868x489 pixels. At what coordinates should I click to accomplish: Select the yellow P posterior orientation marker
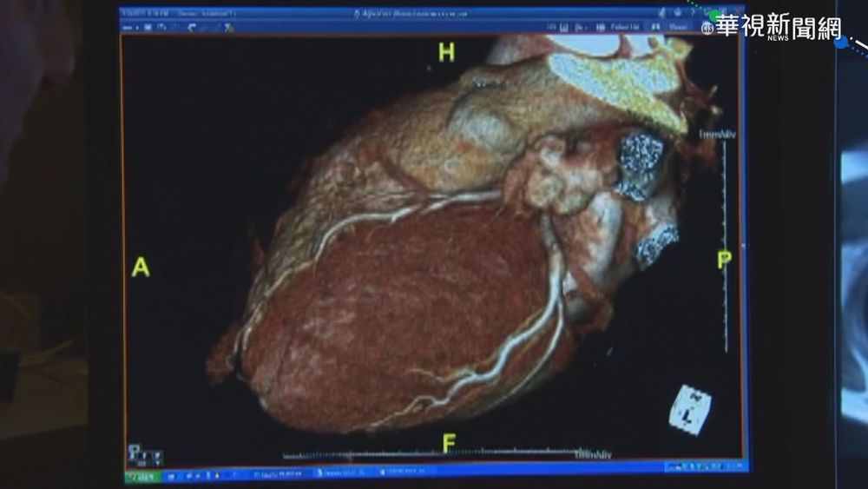[724, 260]
